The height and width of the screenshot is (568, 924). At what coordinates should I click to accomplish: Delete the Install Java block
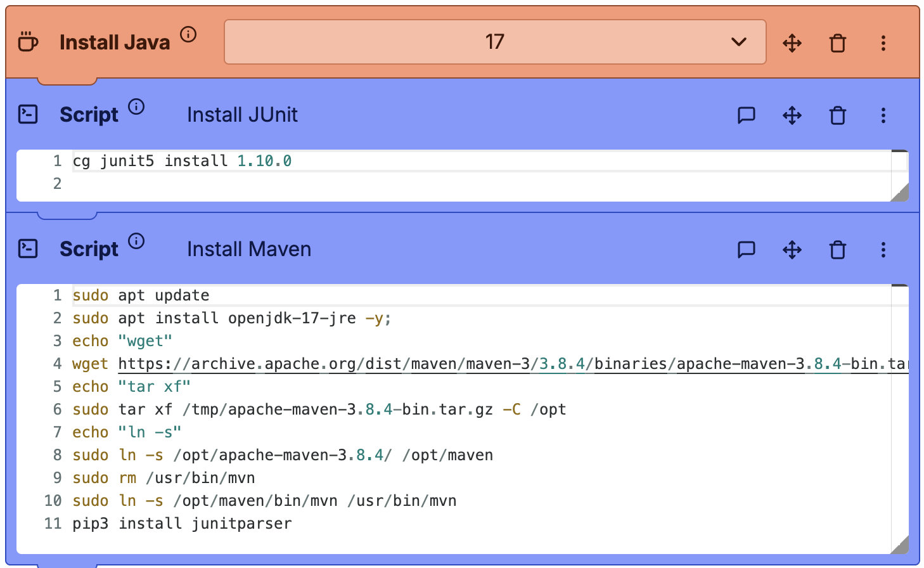(837, 43)
